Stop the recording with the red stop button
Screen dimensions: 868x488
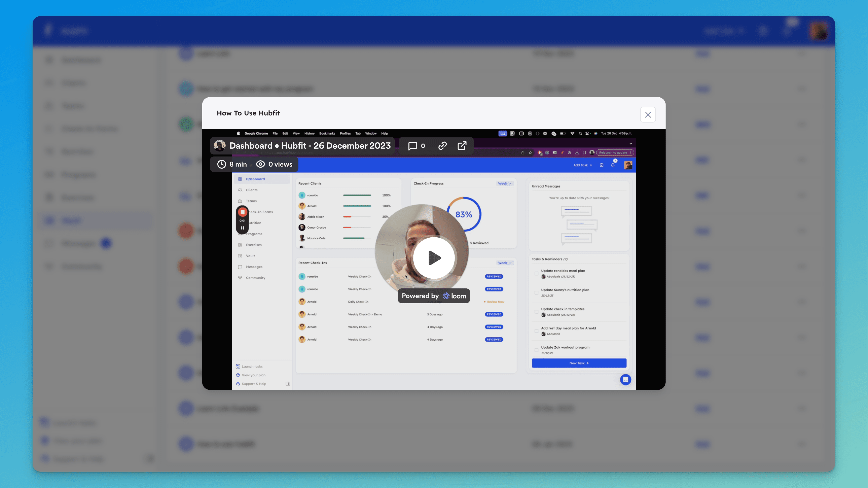(242, 212)
